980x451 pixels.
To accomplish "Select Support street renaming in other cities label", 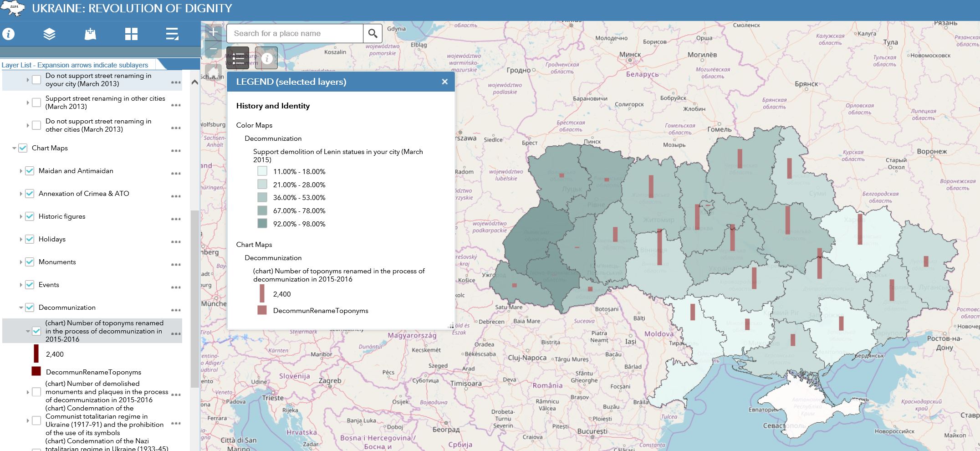I will pos(105,102).
